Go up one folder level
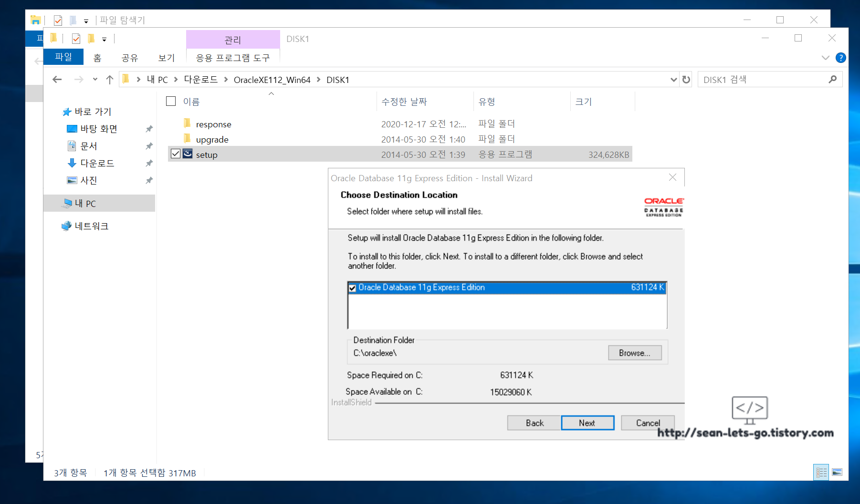Screen dimensions: 860x504 (x=110, y=80)
